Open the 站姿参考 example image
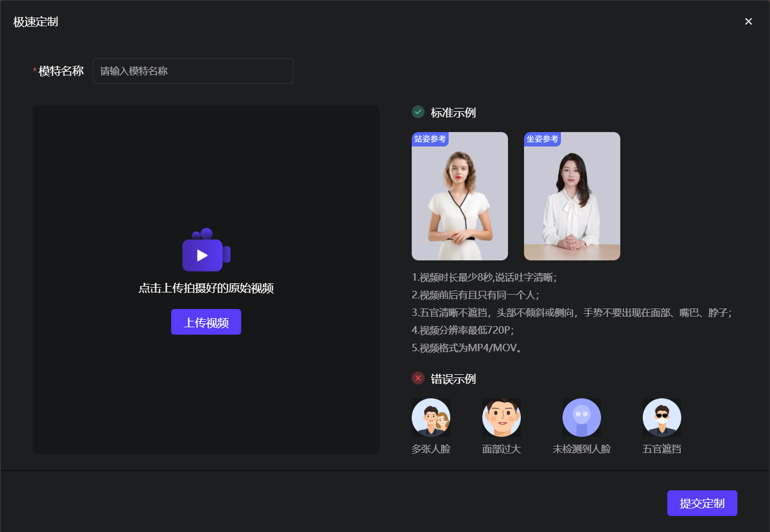770x532 pixels. (460, 196)
